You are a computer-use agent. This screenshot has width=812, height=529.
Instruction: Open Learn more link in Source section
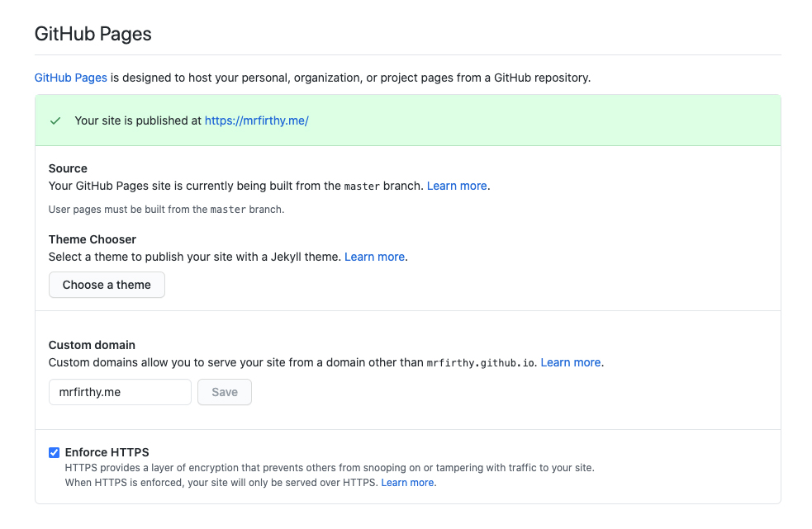pos(457,186)
